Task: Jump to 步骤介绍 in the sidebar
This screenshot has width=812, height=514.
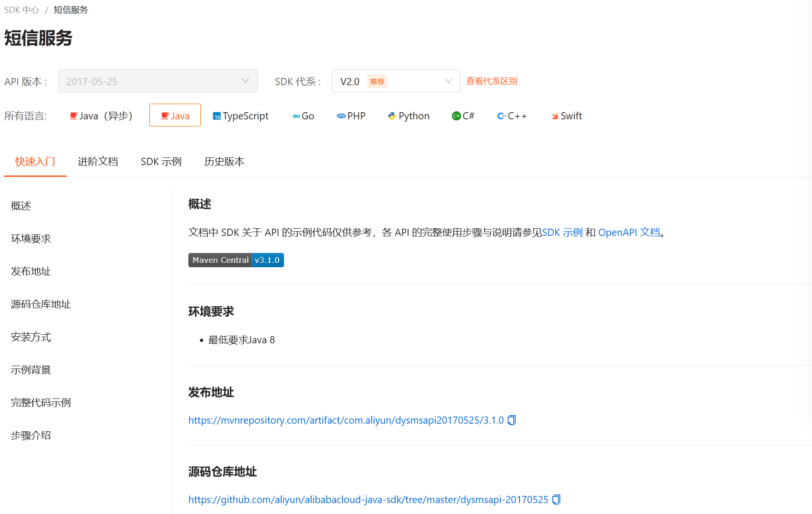Action: [31, 436]
